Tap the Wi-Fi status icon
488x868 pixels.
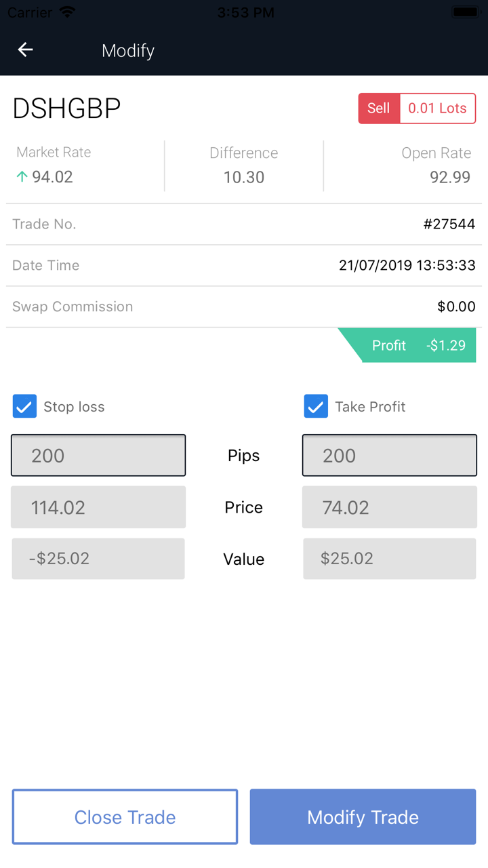[x=67, y=12]
